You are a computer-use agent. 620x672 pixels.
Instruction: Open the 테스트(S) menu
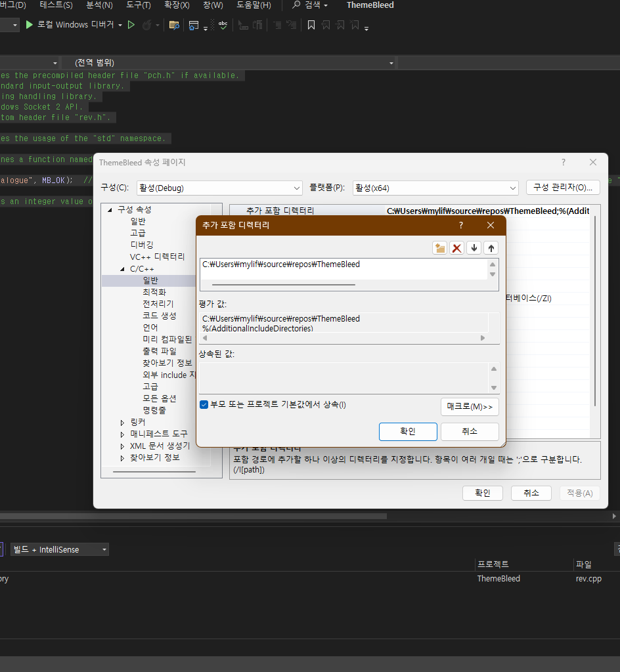pyautogui.click(x=56, y=5)
